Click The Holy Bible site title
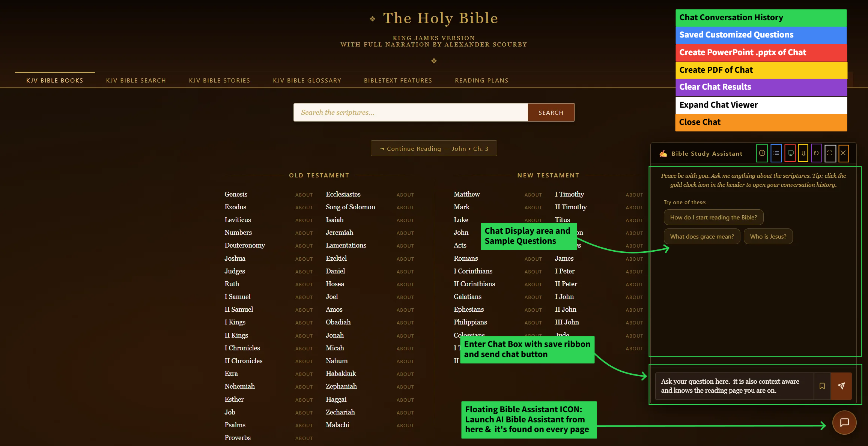 point(441,18)
